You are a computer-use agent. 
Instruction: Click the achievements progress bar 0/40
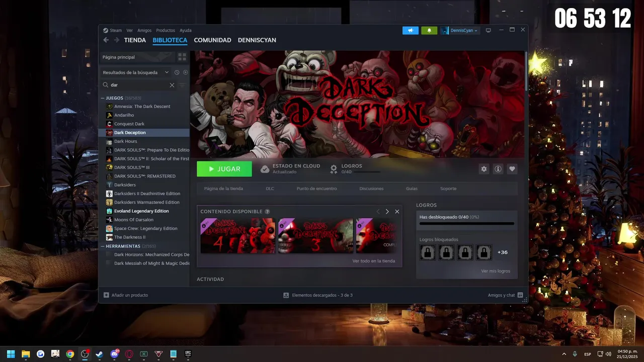467,224
